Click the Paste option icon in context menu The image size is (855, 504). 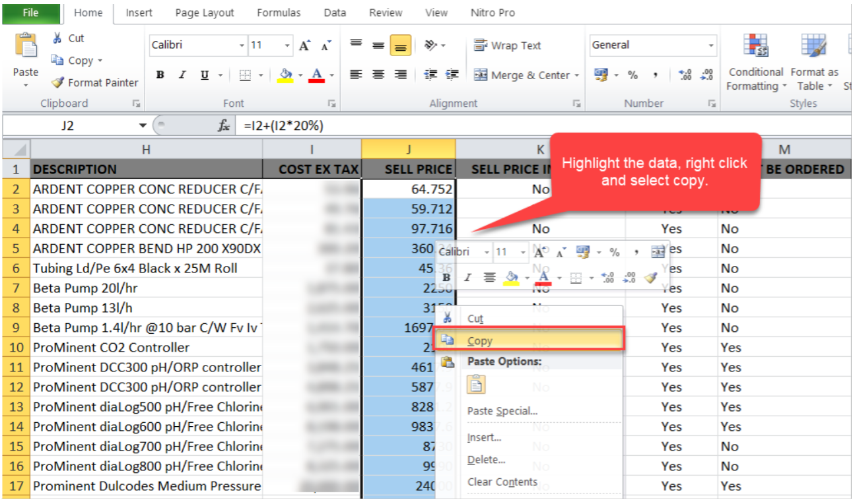click(x=476, y=385)
